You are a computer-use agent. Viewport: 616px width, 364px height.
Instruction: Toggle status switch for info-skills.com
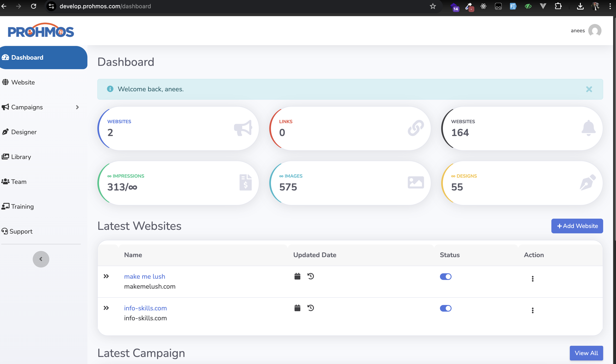[446, 308]
